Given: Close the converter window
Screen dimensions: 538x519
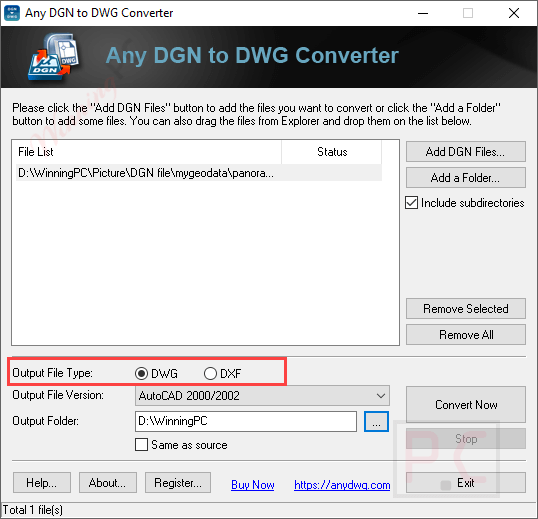Looking at the screenshot, I should pos(514,13).
